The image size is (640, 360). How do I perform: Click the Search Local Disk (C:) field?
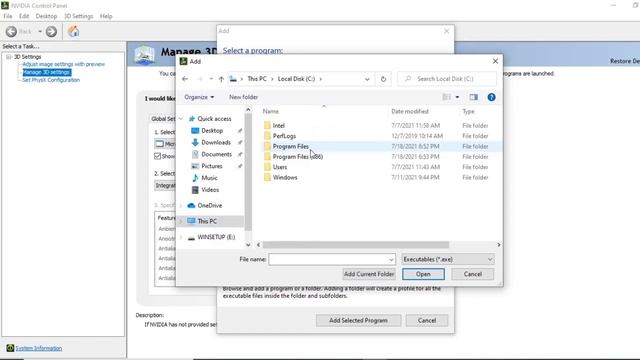[447, 79]
